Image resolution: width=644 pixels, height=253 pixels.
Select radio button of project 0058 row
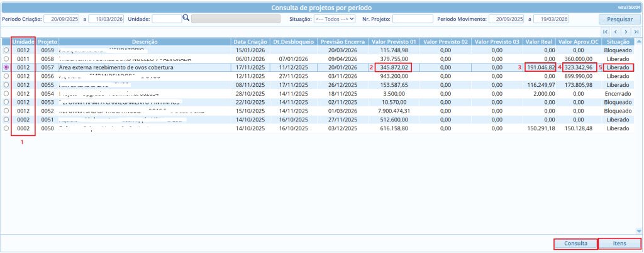pos(7,58)
